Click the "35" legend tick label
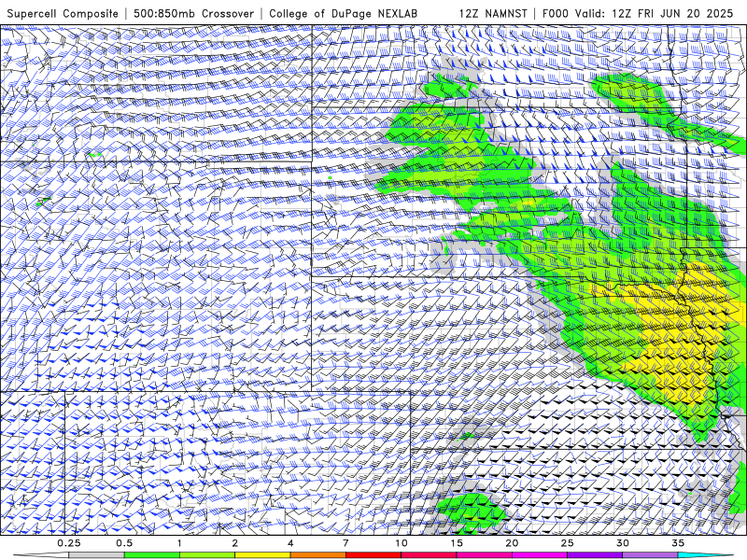This screenshot has height=560, width=747. pos(678,543)
